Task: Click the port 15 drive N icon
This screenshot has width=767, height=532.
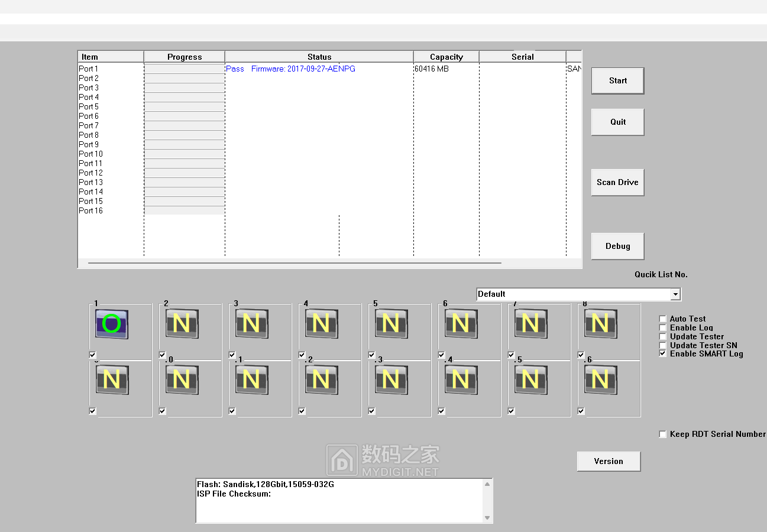Action: (530, 379)
